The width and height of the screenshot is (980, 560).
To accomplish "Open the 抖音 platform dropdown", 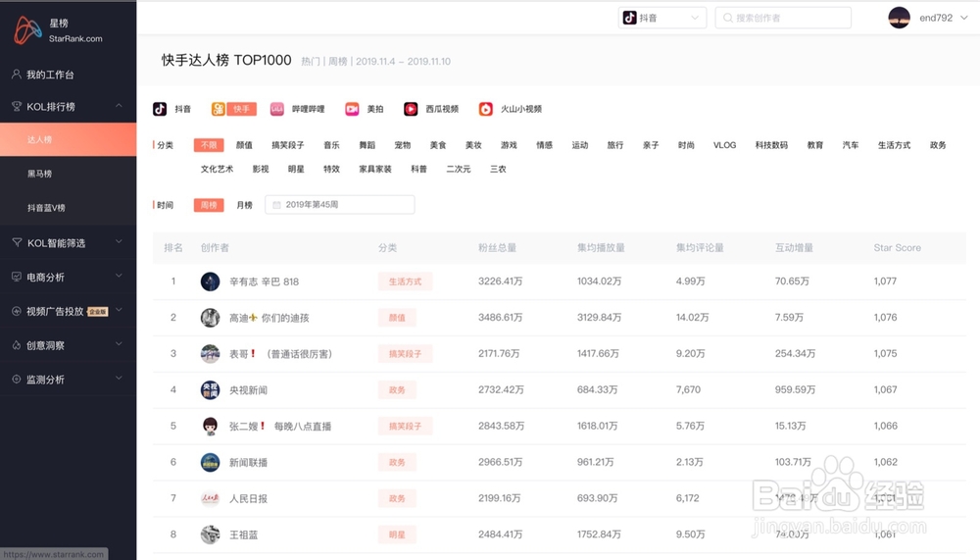I will pyautogui.click(x=662, y=18).
